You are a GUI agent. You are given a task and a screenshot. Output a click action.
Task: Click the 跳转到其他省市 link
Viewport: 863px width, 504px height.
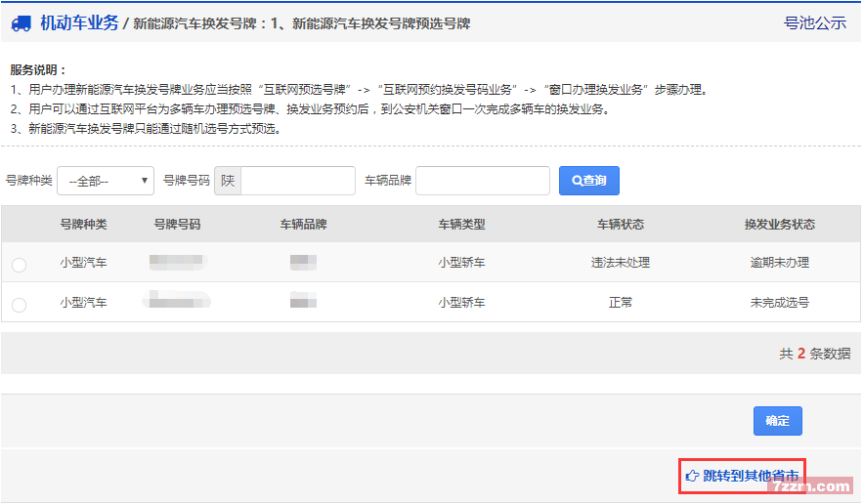click(751, 476)
